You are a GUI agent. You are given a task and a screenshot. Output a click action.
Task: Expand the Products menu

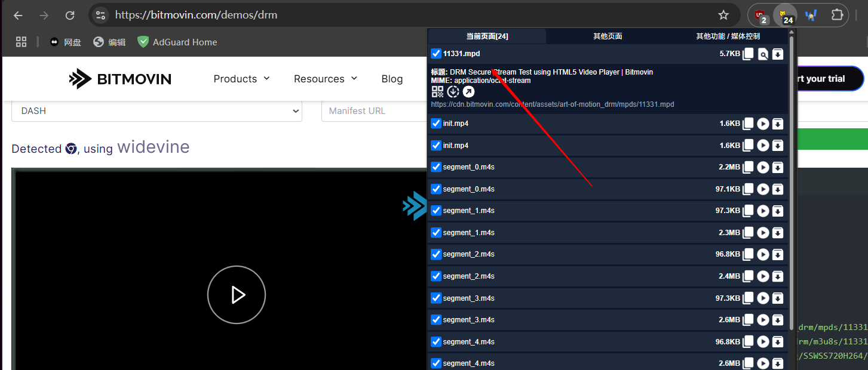click(241, 79)
